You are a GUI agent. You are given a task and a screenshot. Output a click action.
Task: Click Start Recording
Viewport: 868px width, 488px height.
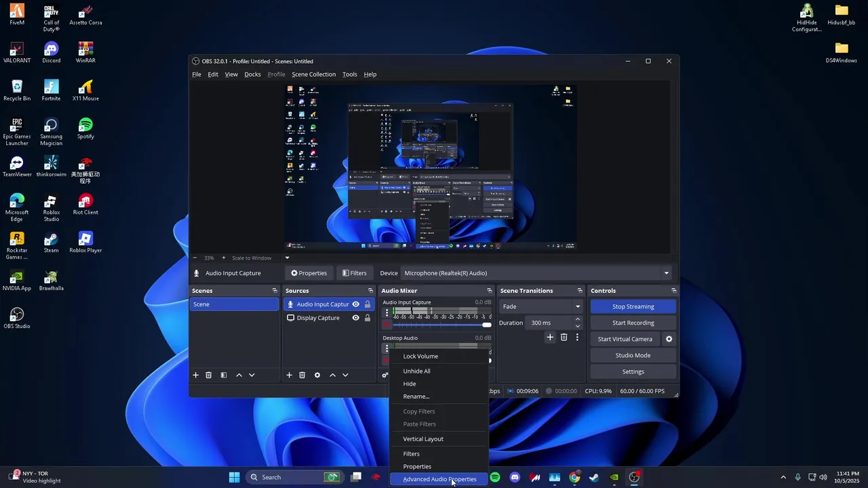pyautogui.click(x=633, y=323)
